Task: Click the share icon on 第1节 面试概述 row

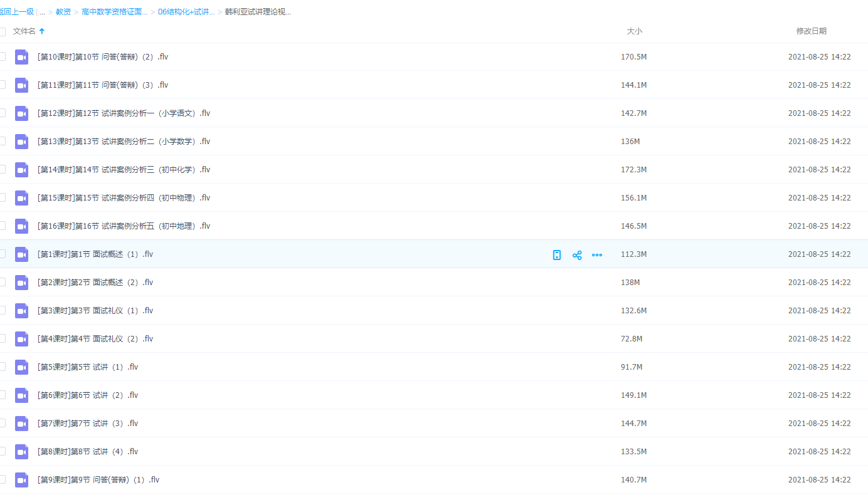Action: 577,255
